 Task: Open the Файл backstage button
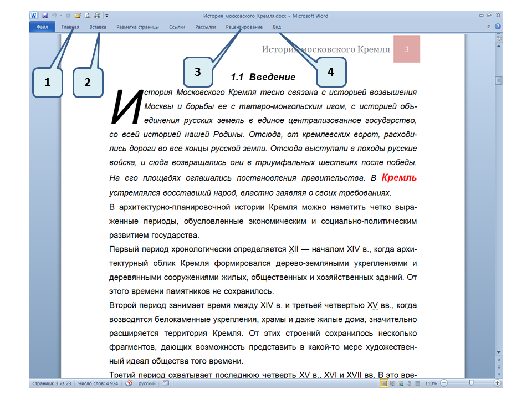(42, 27)
